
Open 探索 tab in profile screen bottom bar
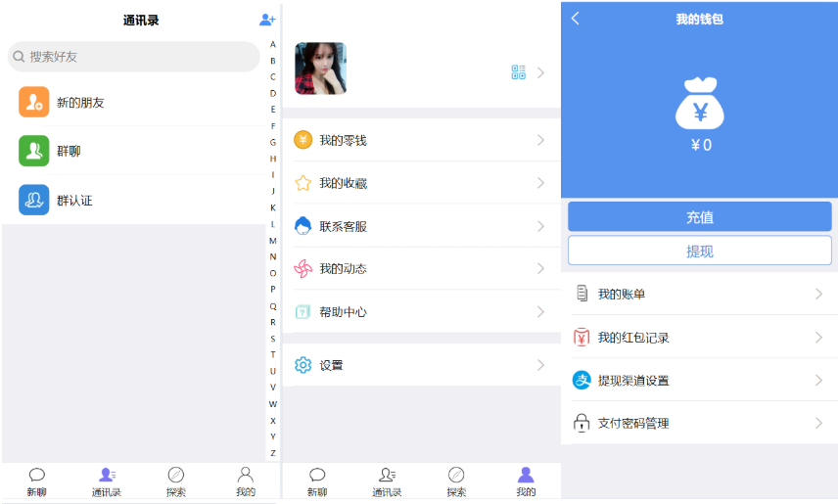pyautogui.click(x=456, y=481)
